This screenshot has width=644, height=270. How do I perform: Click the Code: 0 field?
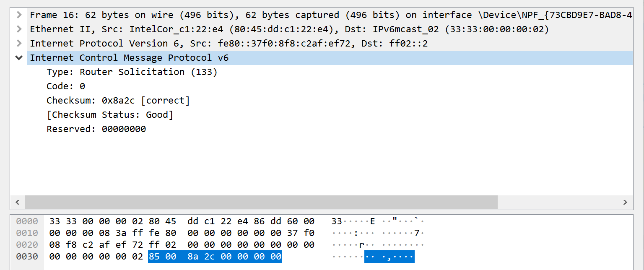tap(65, 86)
